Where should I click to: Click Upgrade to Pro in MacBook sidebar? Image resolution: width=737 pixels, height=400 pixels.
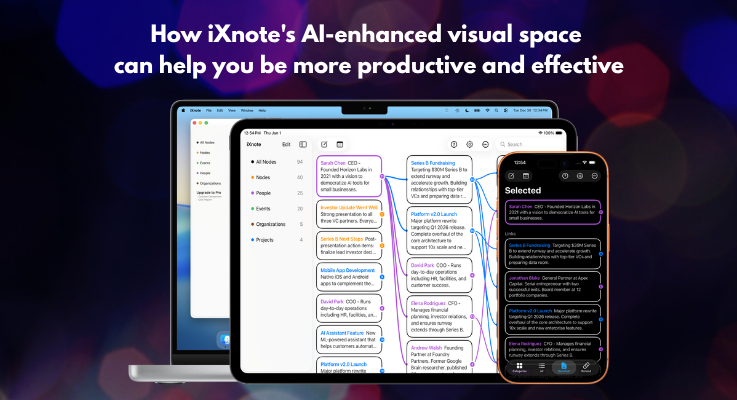point(209,193)
